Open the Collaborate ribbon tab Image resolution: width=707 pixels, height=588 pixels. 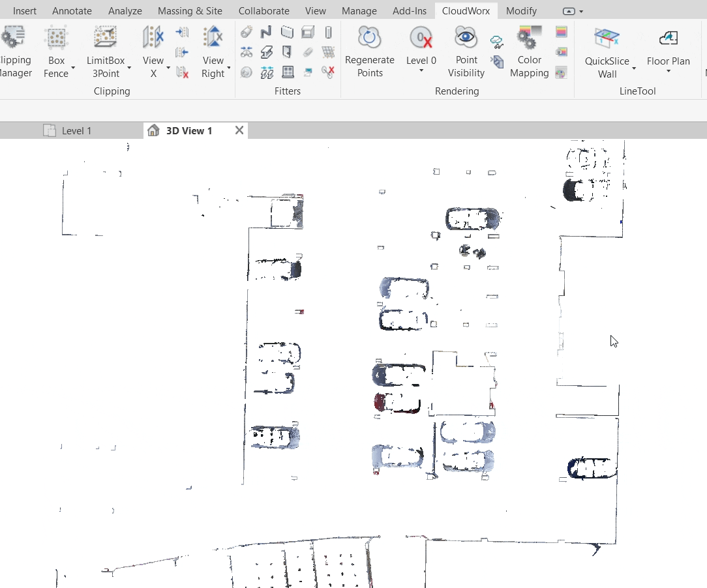tap(263, 11)
